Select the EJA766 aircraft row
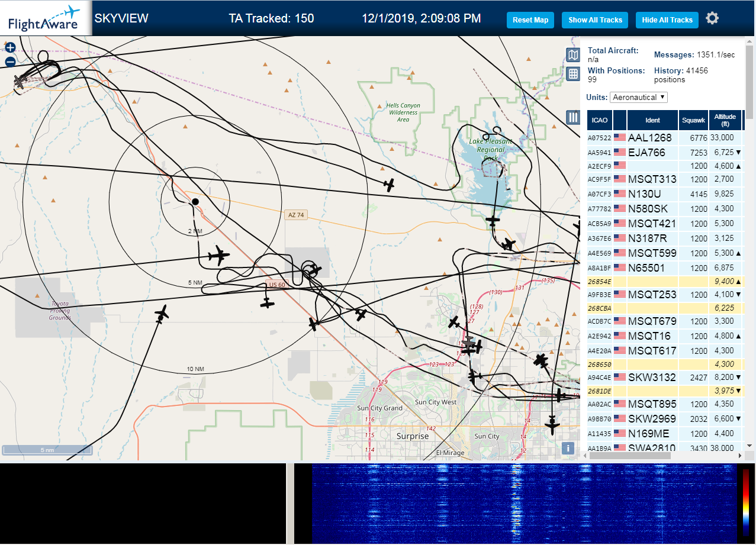Screen dimensions: 756x545 pos(664,152)
